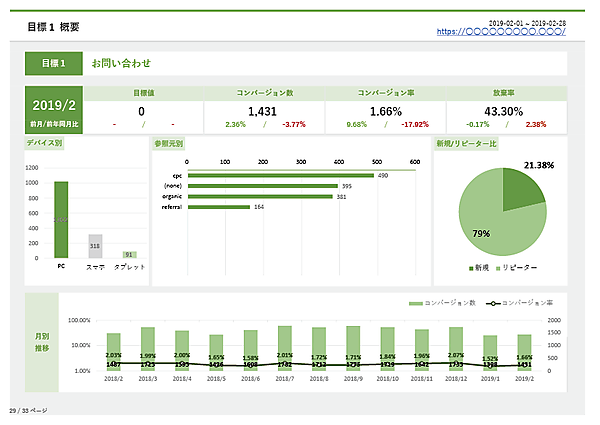This screenshot has height=425, width=600.
Task: Select the PC bar in device chart
Action: [61, 220]
